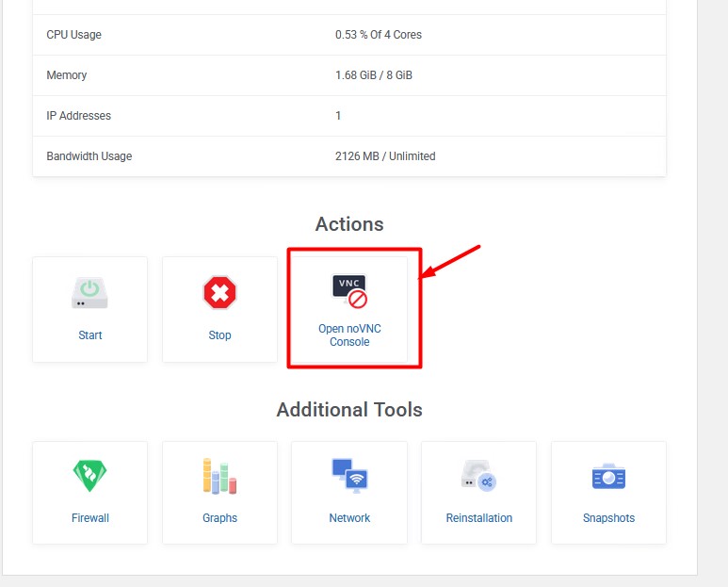
Task: Click the Bandwidth Usage value 2126 MB
Action: tap(385, 156)
